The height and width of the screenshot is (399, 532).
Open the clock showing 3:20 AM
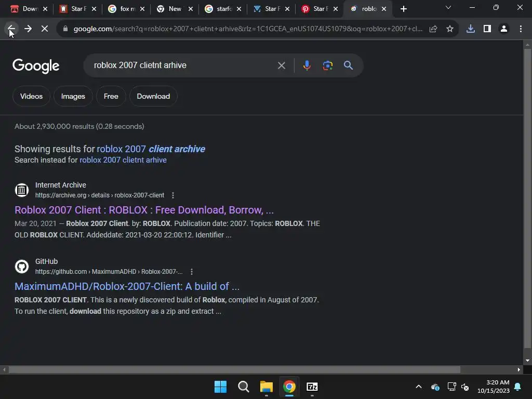494,387
